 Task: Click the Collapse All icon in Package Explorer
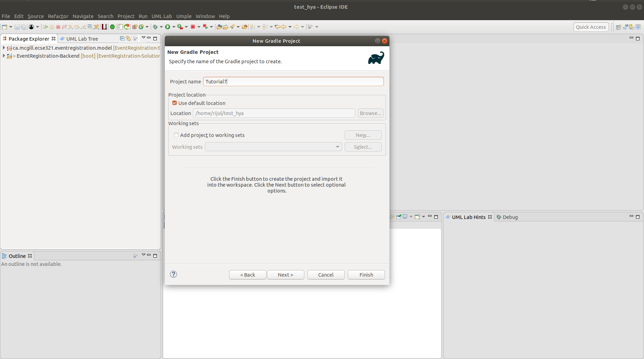(122, 39)
